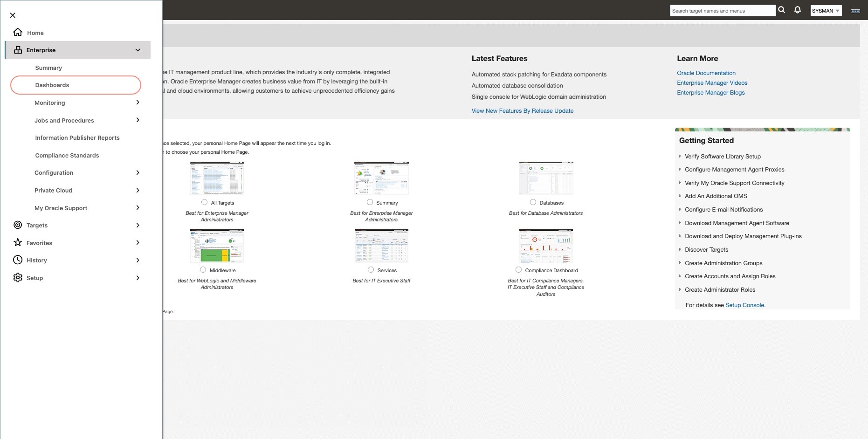Open the SYSMAN user dropdown
The width and height of the screenshot is (868, 439).
click(x=826, y=11)
